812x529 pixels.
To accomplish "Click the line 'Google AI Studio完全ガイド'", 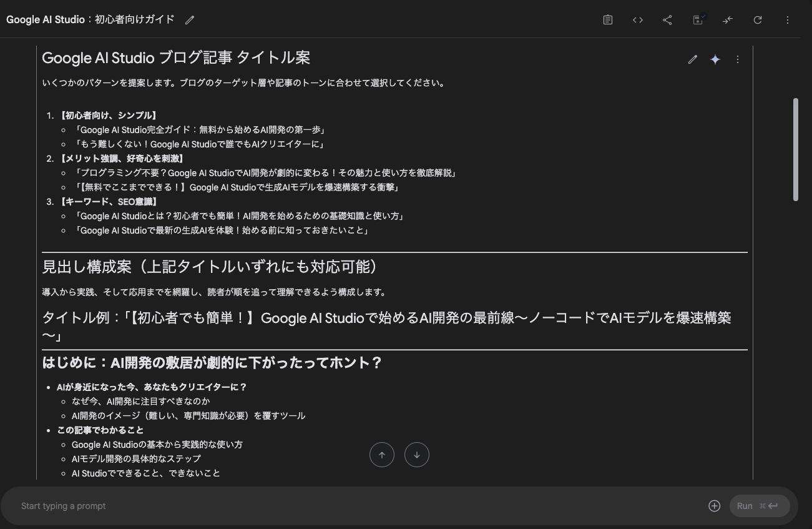I will [x=200, y=130].
